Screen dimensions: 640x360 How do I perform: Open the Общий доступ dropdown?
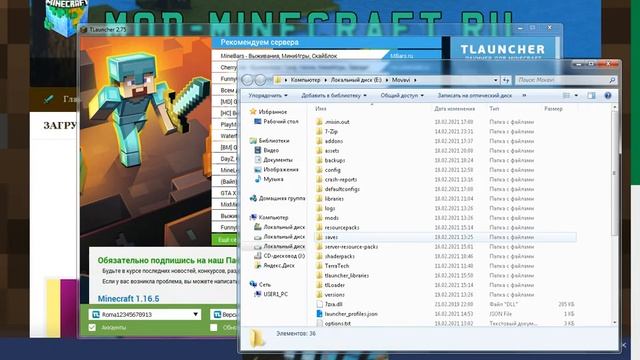[402, 96]
